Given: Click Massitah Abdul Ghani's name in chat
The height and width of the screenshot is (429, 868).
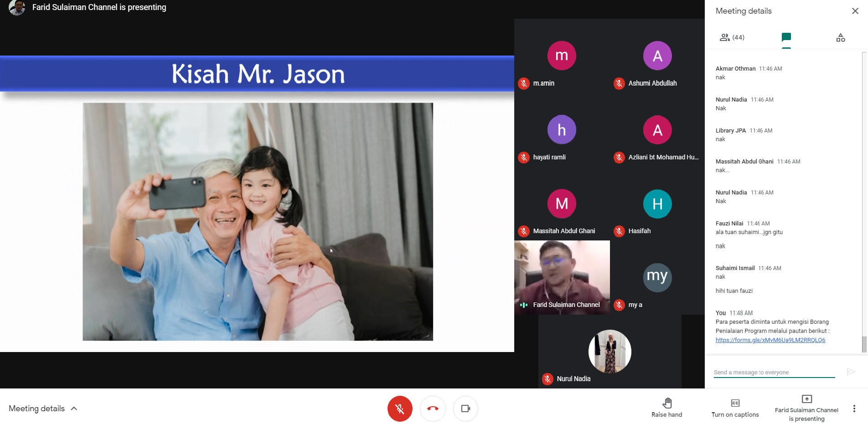Looking at the screenshot, I should pos(744,162).
